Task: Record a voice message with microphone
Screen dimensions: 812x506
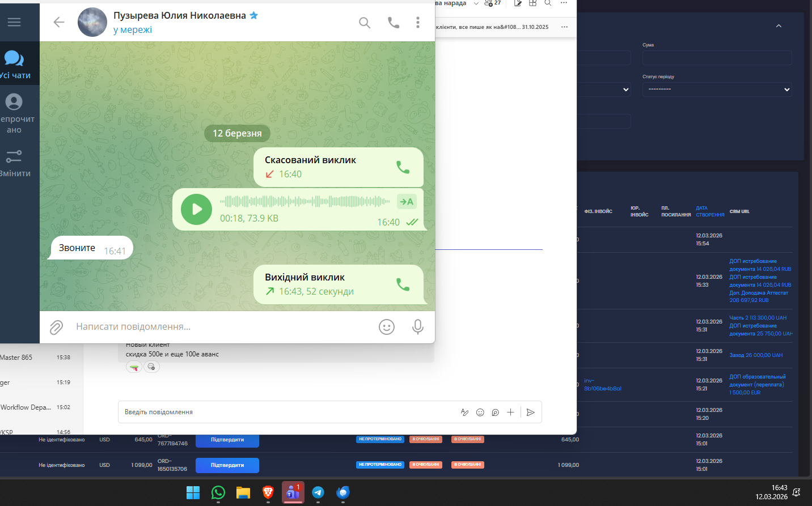Action: pos(418,327)
